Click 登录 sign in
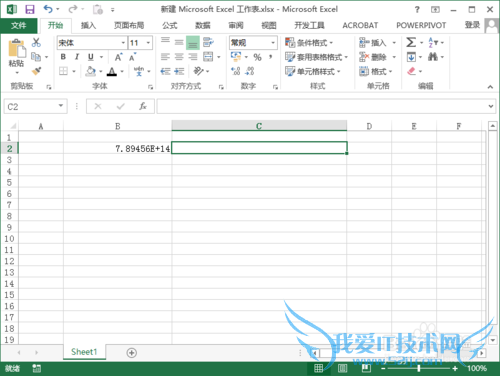 472,25
